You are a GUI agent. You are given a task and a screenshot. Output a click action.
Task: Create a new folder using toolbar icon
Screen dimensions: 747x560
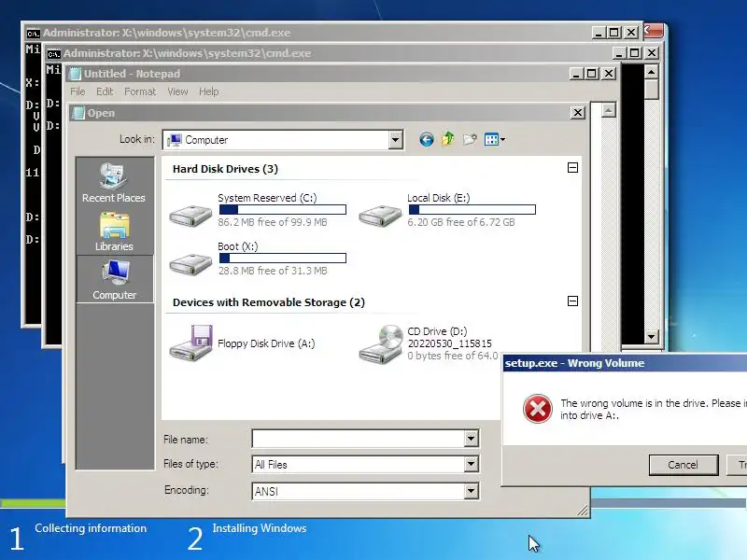tap(470, 139)
